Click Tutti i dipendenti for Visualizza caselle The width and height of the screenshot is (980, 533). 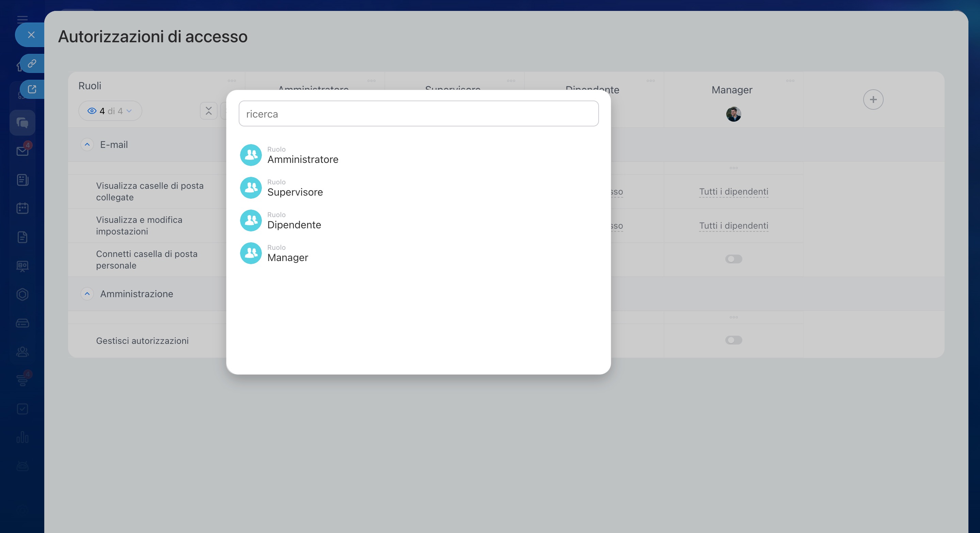point(733,192)
